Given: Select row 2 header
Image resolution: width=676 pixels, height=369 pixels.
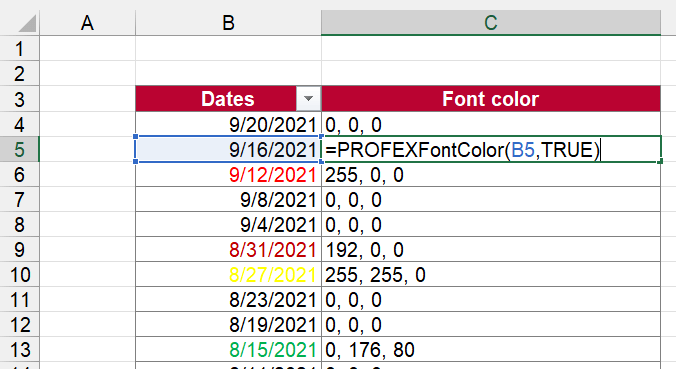Looking at the screenshot, I should click(19, 73).
